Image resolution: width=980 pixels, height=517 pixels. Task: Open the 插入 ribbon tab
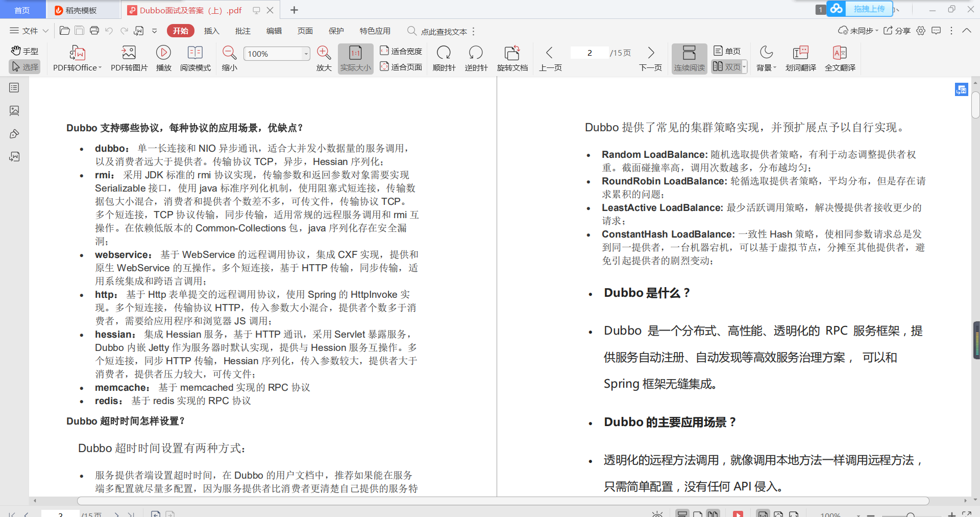pyautogui.click(x=212, y=31)
